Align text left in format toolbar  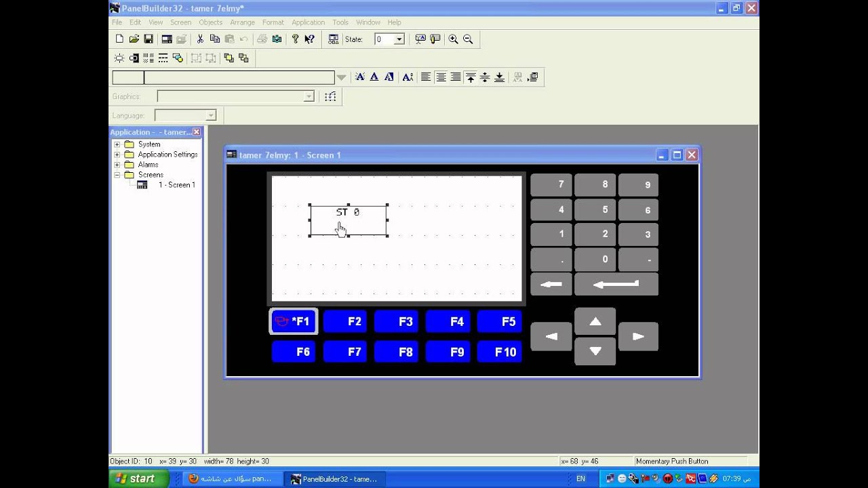tap(426, 77)
